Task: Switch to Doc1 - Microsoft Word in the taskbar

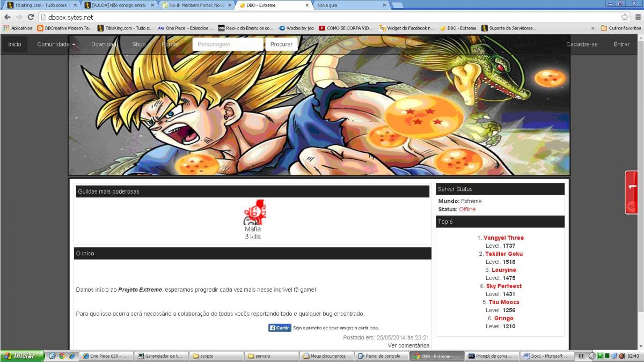Action: 547,356
